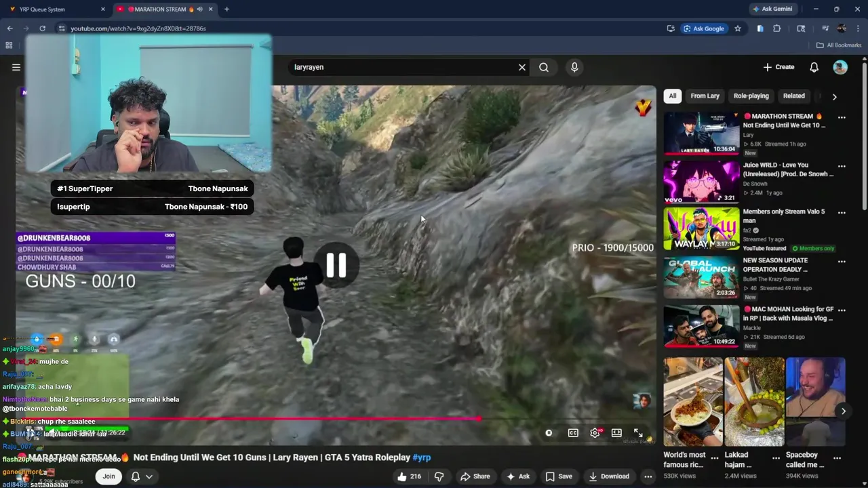Open the World's most famous rice short
Screen dimensions: 868x488
click(693, 401)
